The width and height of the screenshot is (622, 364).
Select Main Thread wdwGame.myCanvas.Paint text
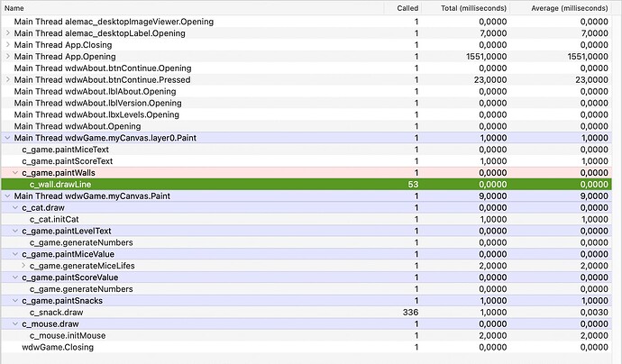92,196
